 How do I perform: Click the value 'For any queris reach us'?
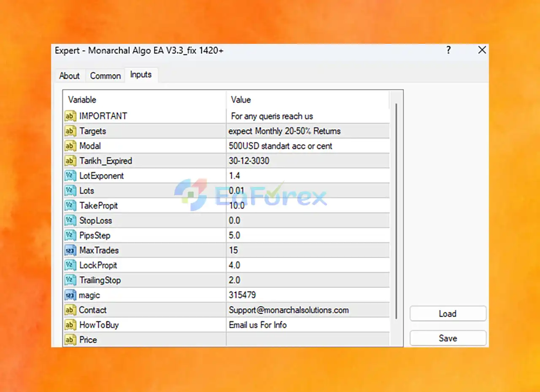point(272,116)
